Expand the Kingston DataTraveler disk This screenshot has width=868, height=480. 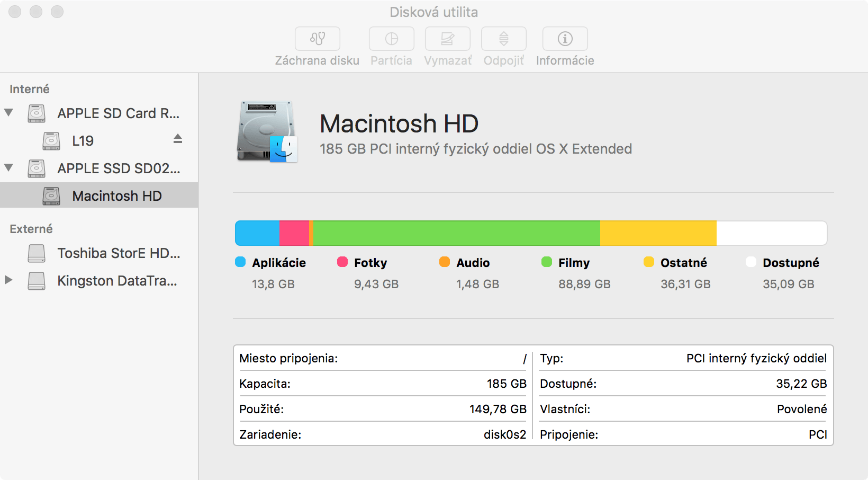8,280
